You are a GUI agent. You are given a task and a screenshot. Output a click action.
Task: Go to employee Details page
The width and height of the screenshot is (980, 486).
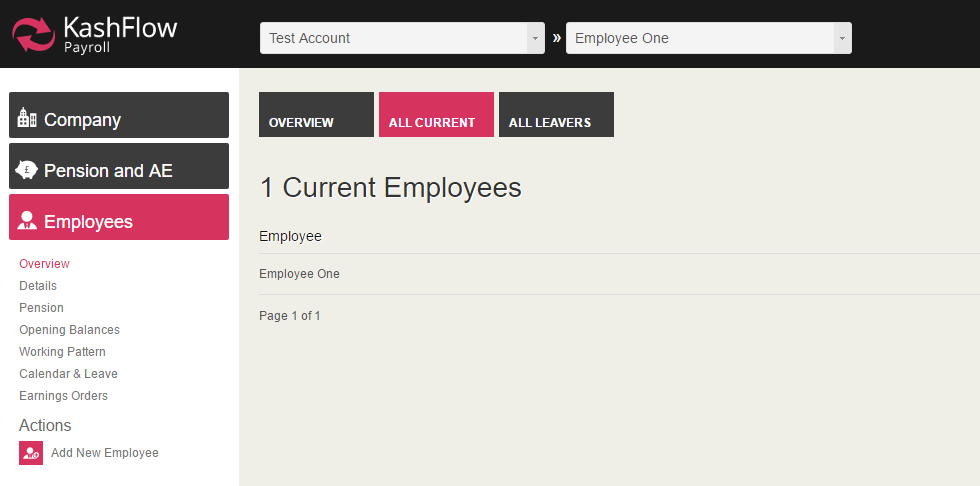38,286
